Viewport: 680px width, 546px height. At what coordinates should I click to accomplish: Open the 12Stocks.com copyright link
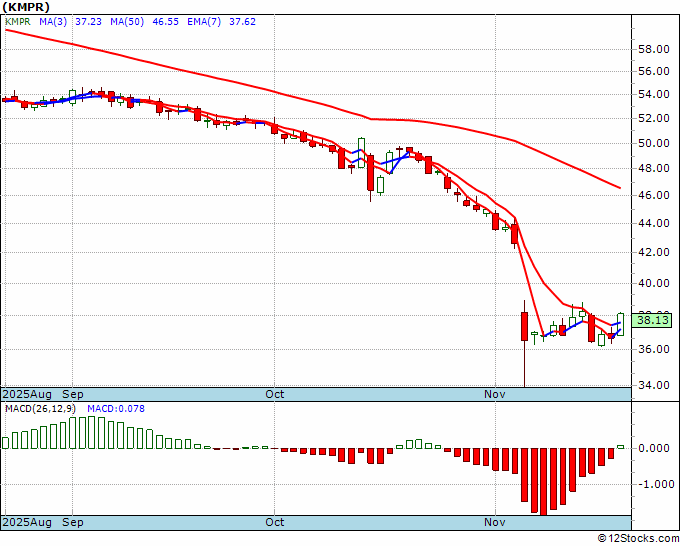(x=638, y=538)
